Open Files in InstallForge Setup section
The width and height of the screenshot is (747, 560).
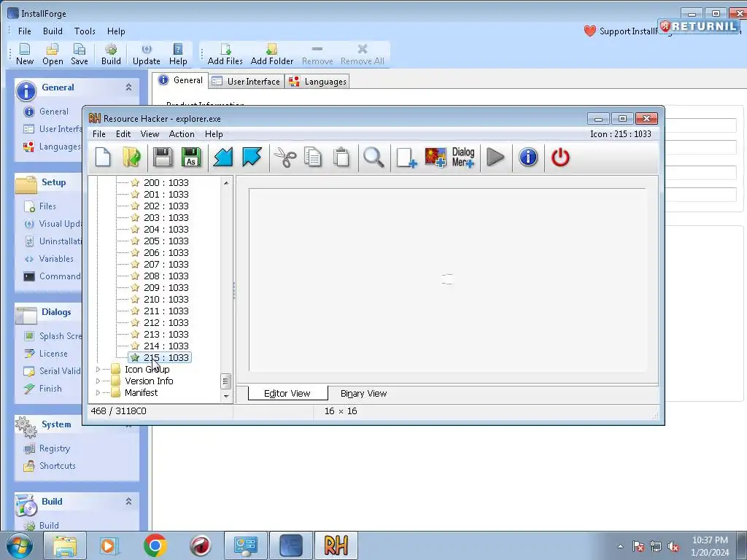pos(47,206)
